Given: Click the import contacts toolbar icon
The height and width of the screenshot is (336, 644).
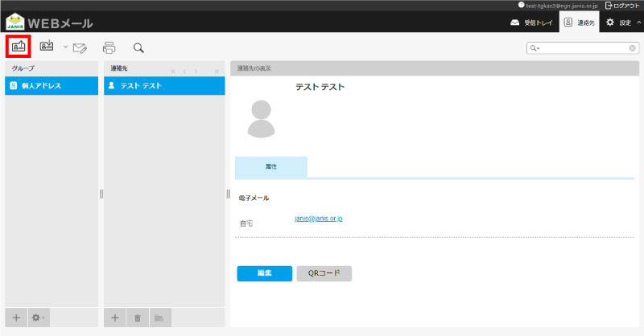Looking at the screenshot, I should pos(18,47).
